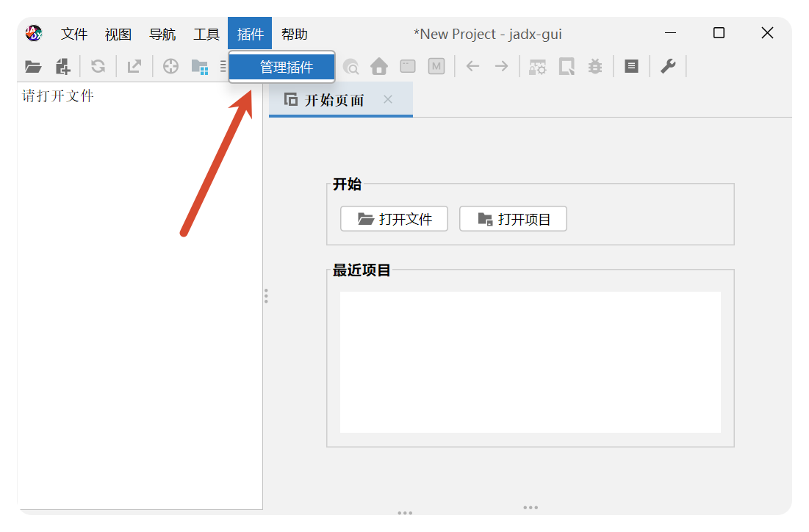809x532 pixels.
Task: Open the log viewer icon
Action: pyautogui.click(x=631, y=67)
